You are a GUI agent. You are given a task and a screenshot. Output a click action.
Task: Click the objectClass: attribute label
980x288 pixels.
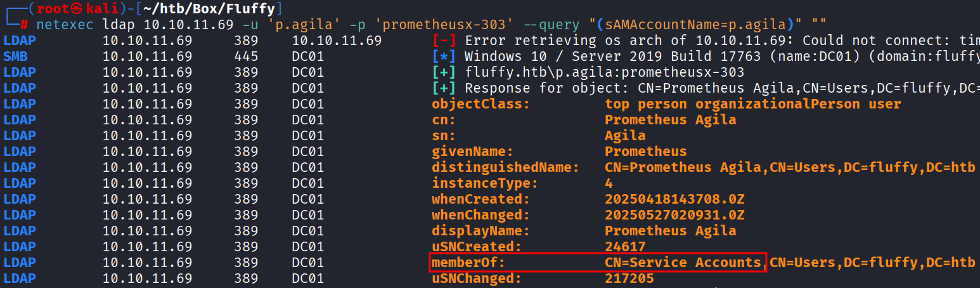pyautogui.click(x=480, y=104)
